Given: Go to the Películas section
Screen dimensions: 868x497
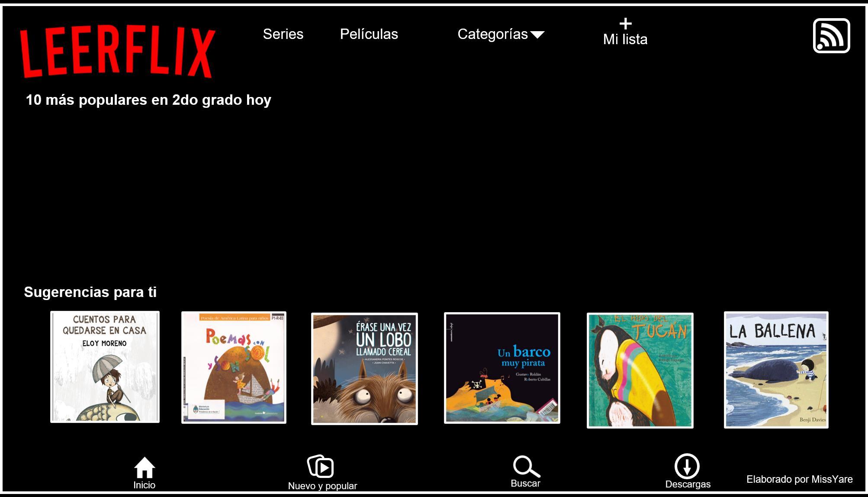Looking at the screenshot, I should click(x=369, y=34).
